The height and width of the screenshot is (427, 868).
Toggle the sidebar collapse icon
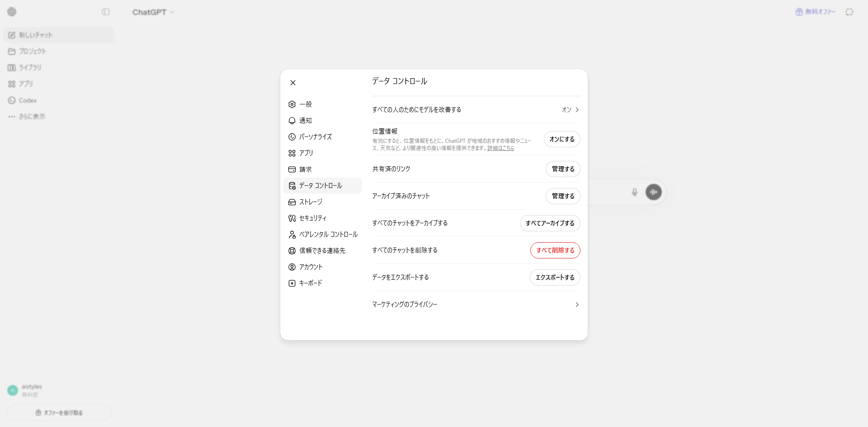pyautogui.click(x=106, y=12)
